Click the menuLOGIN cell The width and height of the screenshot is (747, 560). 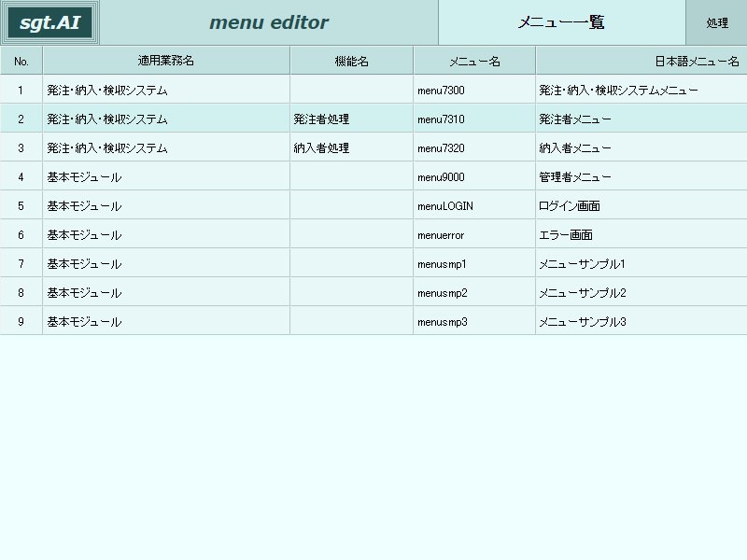(474, 206)
